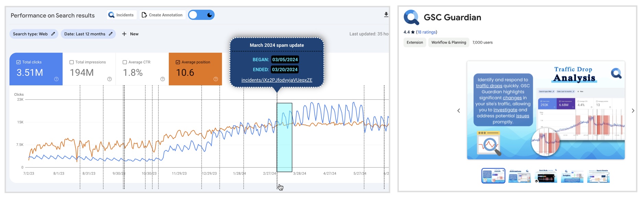Open the Incidents panel

pyautogui.click(x=121, y=15)
